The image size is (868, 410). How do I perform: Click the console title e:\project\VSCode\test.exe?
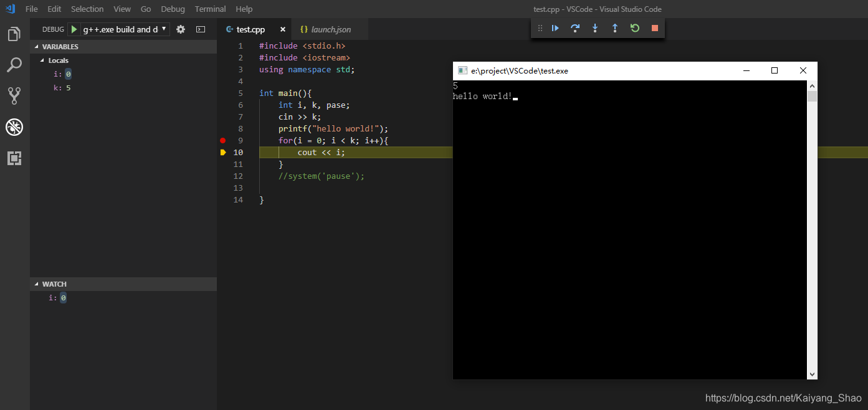(x=520, y=70)
